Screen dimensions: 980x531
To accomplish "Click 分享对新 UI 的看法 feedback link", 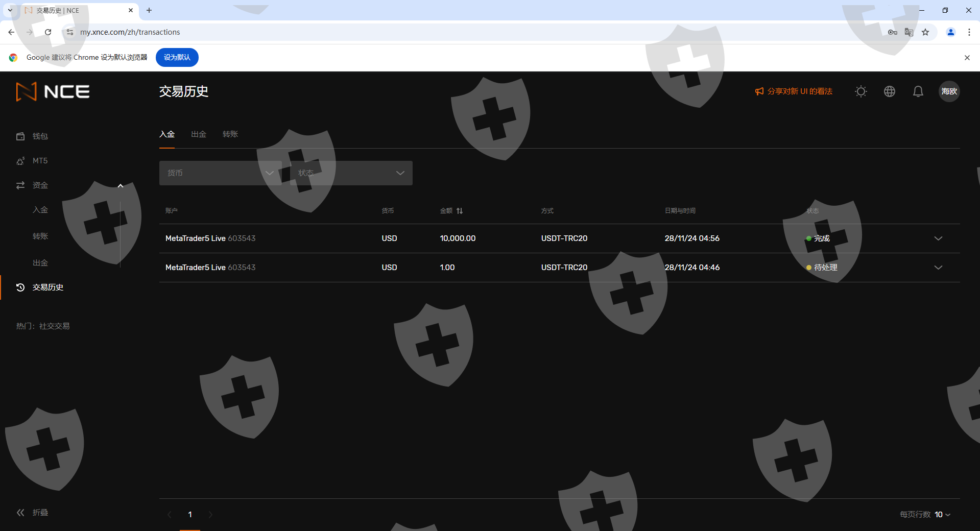I will (794, 91).
